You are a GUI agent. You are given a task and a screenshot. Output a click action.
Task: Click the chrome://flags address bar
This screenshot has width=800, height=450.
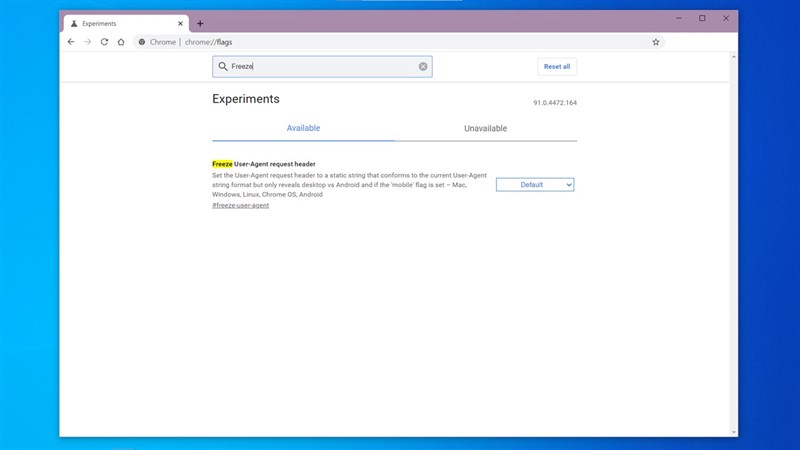398,42
